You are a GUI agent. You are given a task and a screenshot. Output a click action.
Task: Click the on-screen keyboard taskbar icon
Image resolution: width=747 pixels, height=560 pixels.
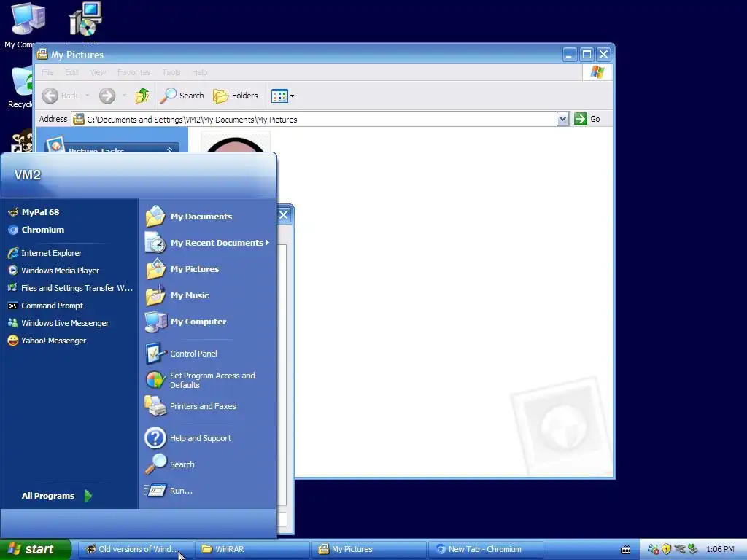pyautogui.click(x=626, y=550)
